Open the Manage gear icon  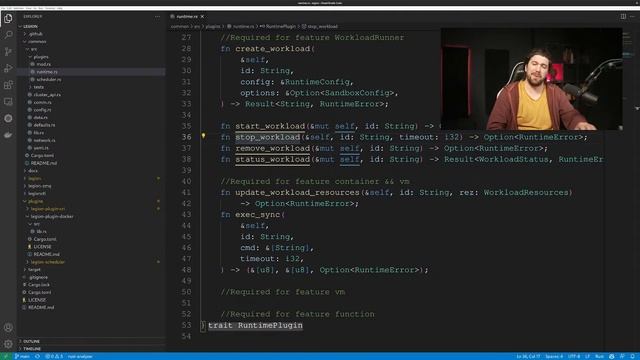8,344
